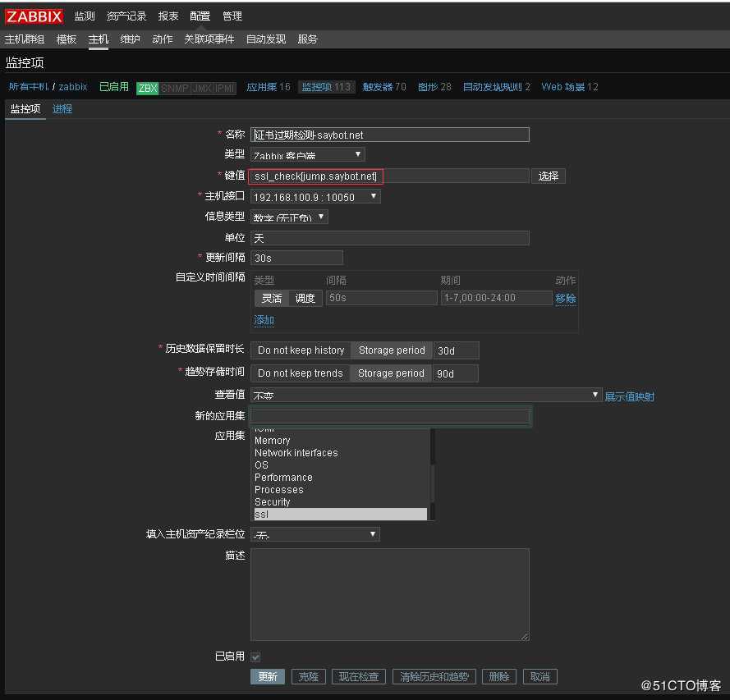Open the 监测 top menu
The height and width of the screenshot is (700, 730).
pos(85,16)
